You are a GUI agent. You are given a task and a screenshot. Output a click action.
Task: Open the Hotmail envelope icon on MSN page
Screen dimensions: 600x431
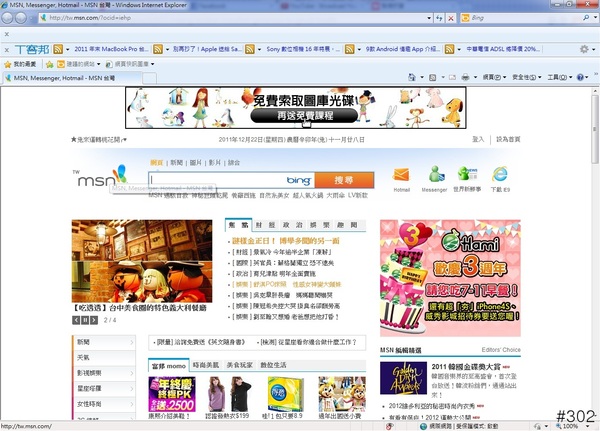point(401,175)
